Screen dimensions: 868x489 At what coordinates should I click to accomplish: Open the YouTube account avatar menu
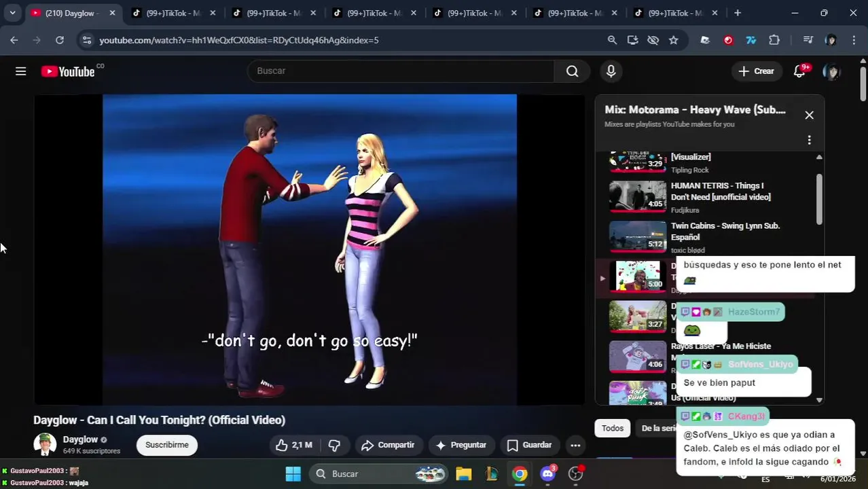coord(831,71)
